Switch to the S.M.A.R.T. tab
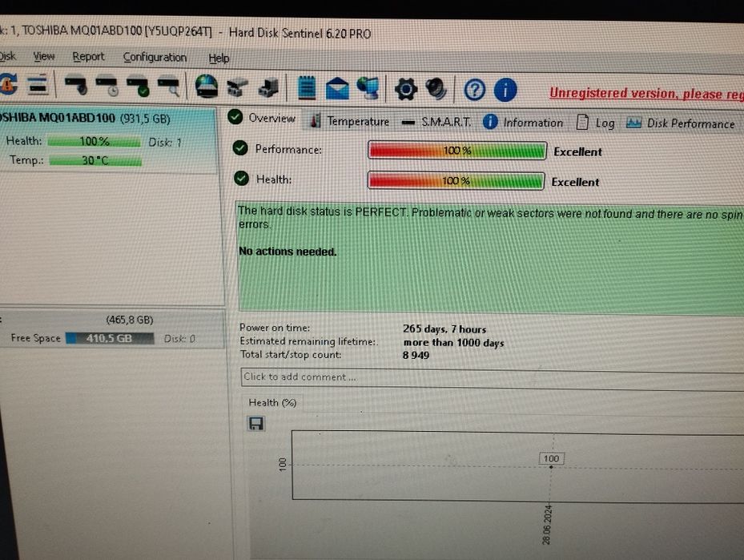This screenshot has height=560, width=744. (x=436, y=123)
